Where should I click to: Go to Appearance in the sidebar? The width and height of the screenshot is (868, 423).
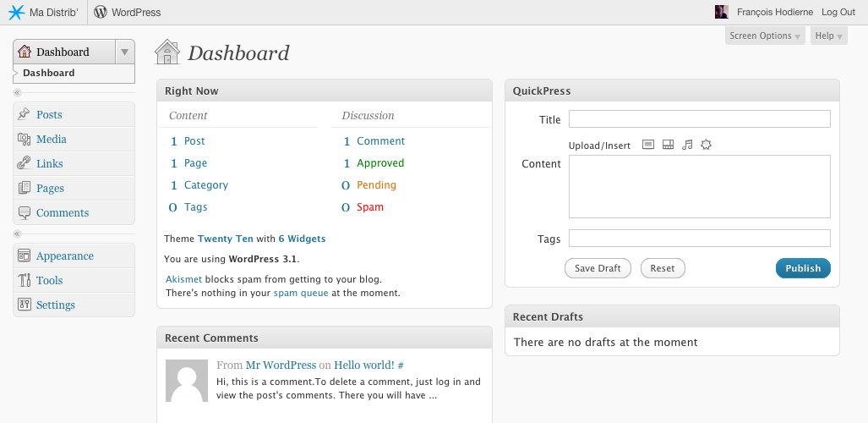point(64,256)
